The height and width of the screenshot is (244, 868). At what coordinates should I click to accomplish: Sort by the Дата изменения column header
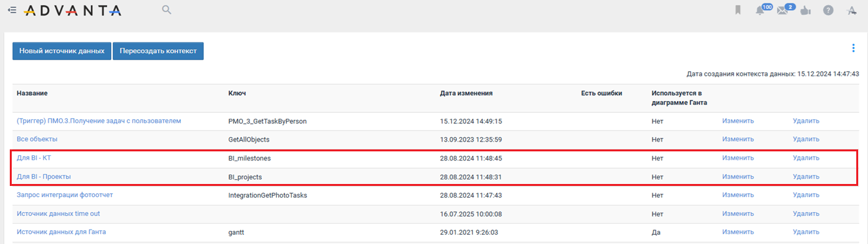[466, 93]
